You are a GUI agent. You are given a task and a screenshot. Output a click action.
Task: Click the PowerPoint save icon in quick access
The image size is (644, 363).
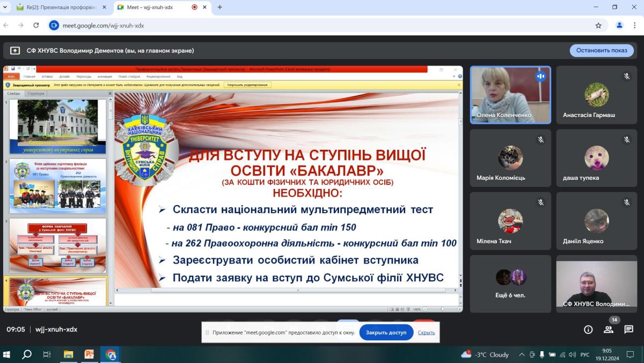[x=13, y=69]
